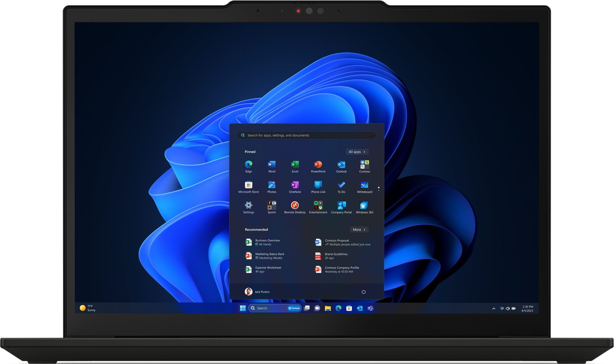Open the To Do app
614x364 pixels.
(x=341, y=187)
